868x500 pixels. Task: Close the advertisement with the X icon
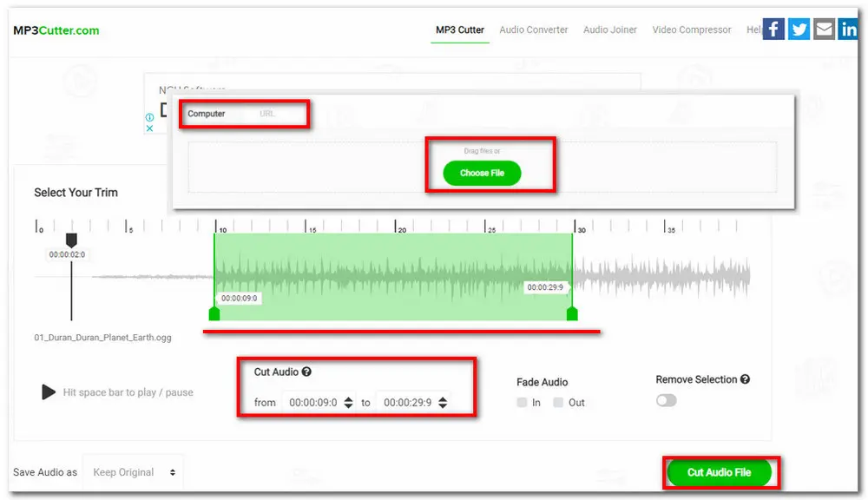[x=149, y=128]
